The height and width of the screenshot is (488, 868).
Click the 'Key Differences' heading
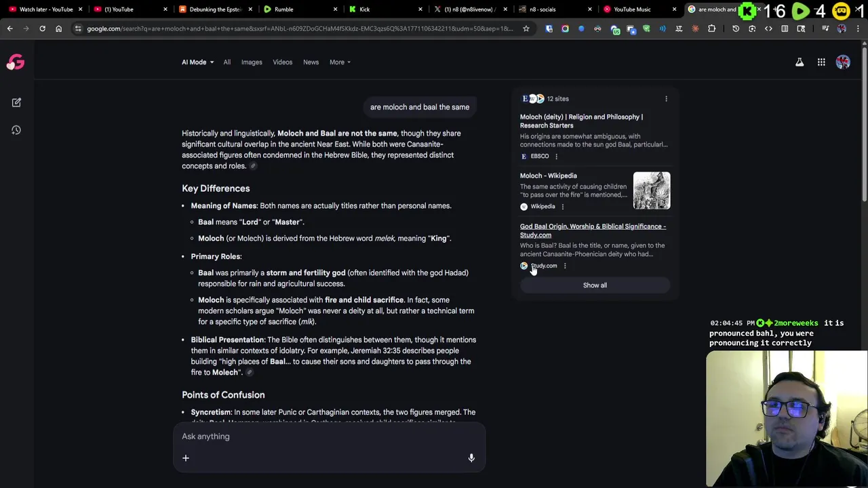[216, 188]
